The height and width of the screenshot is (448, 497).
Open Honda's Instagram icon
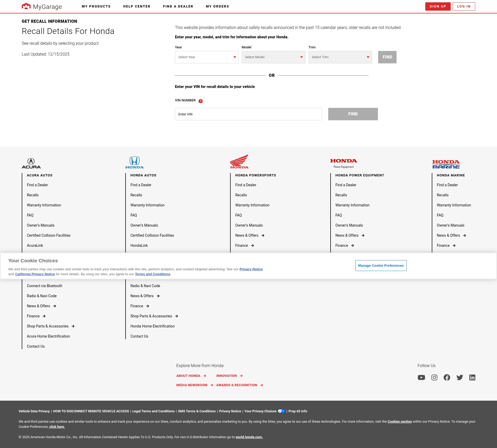434,378
